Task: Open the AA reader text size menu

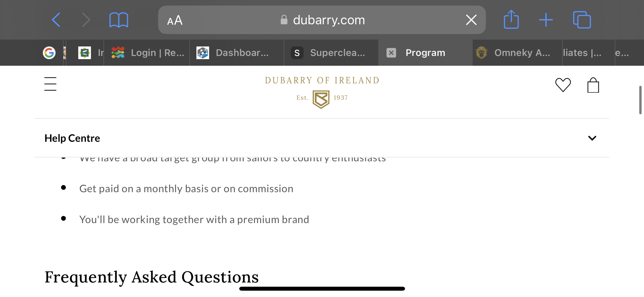Action: pos(175,20)
